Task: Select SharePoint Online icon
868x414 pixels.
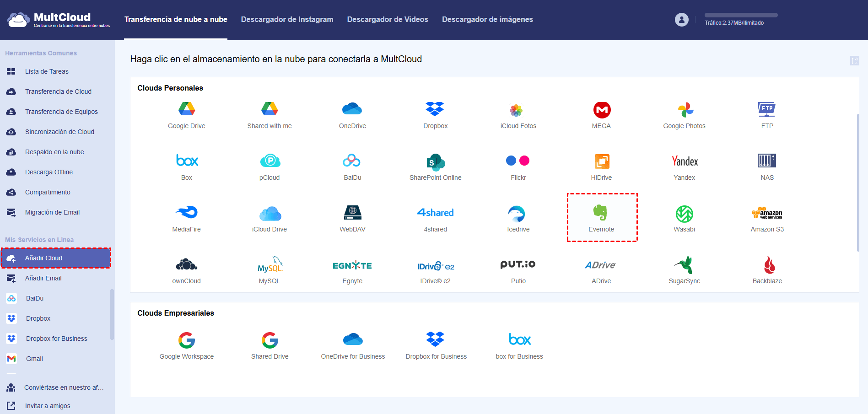Action: 436,161
